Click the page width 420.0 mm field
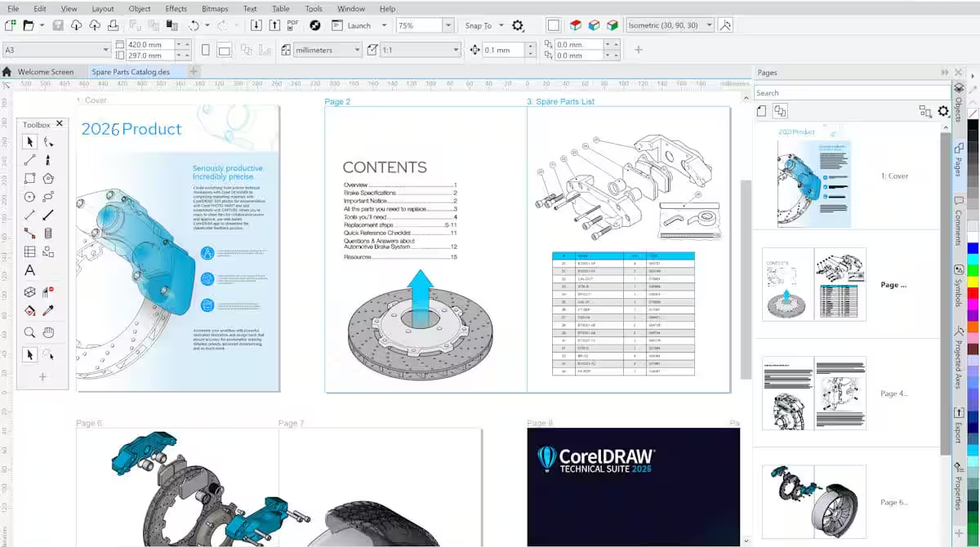Image resolution: width=980 pixels, height=547 pixels. coord(152,44)
